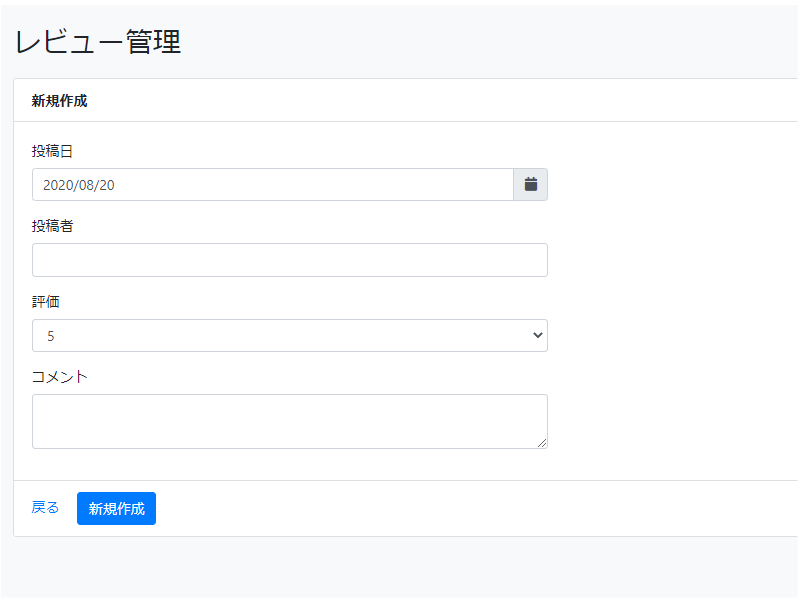The width and height of the screenshot is (798, 598).
Task: Click the 投稿者 field label
Action: pos(52,226)
